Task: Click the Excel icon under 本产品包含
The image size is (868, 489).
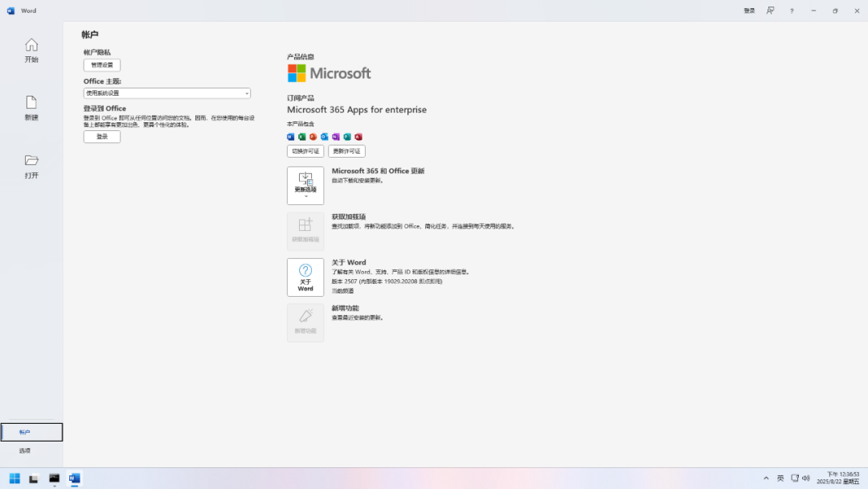Action: tap(301, 137)
